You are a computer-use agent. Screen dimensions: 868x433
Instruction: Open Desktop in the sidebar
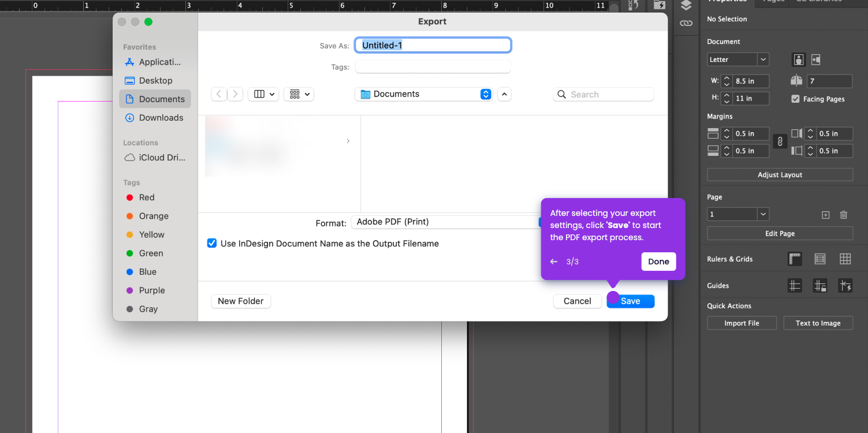pyautogui.click(x=155, y=80)
